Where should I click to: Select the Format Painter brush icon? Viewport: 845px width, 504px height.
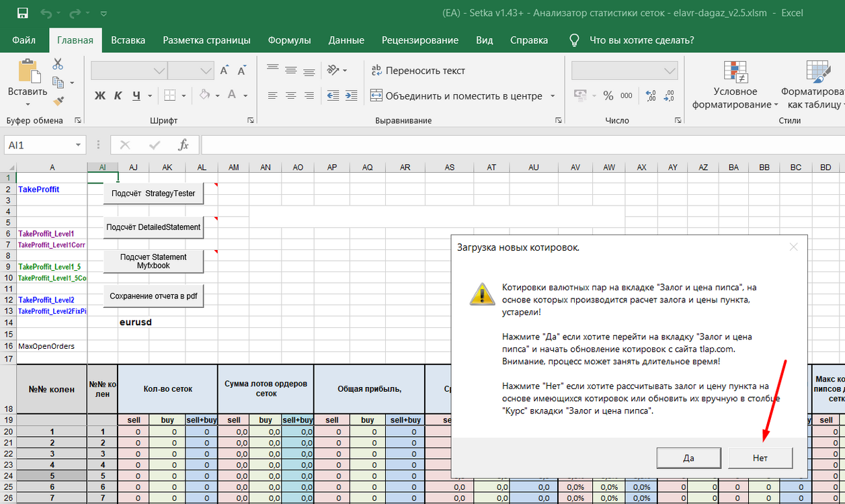coord(58,101)
